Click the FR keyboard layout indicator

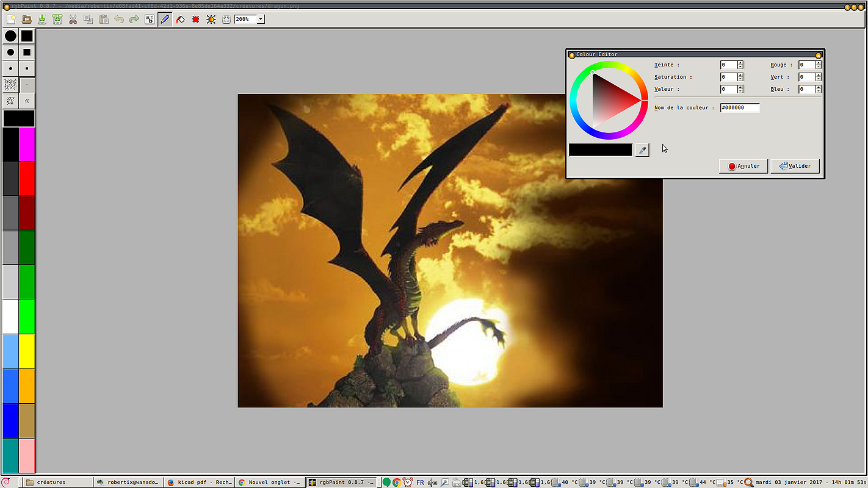[420, 482]
